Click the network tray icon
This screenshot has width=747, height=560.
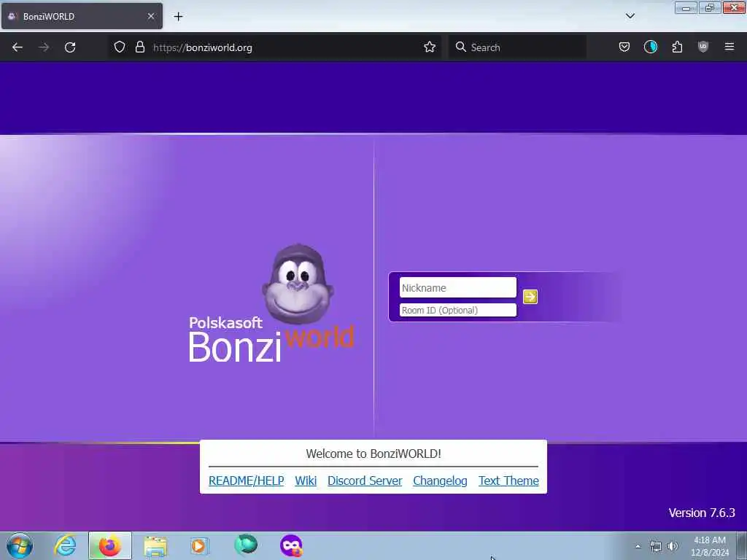coord(656,546)
